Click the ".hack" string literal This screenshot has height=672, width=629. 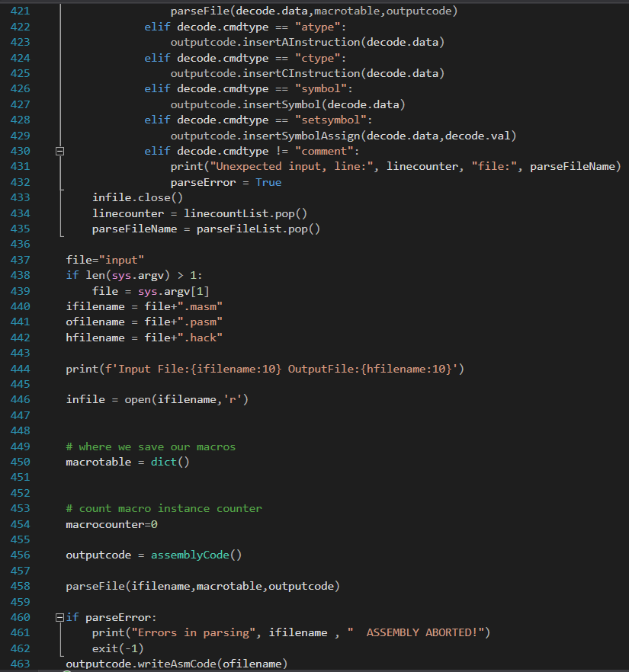[200, 338]
